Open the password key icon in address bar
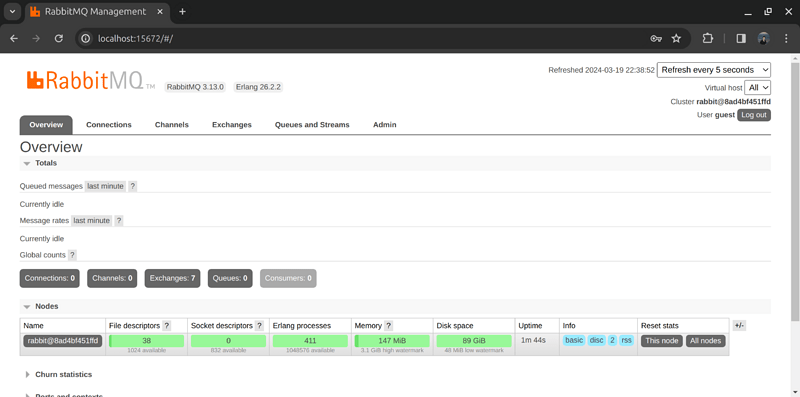The height and width of the screenshot is (397, 800). click(x=656, y=38)
